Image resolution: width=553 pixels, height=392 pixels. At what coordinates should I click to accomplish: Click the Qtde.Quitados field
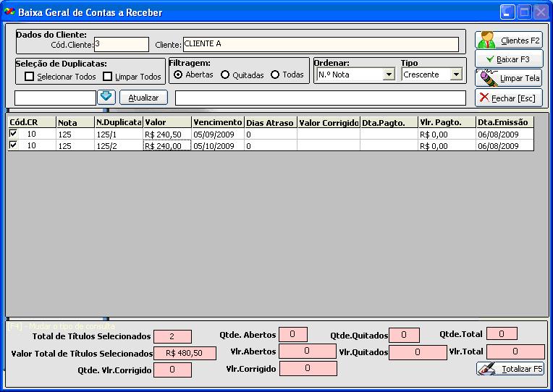(x=404, y=335)
